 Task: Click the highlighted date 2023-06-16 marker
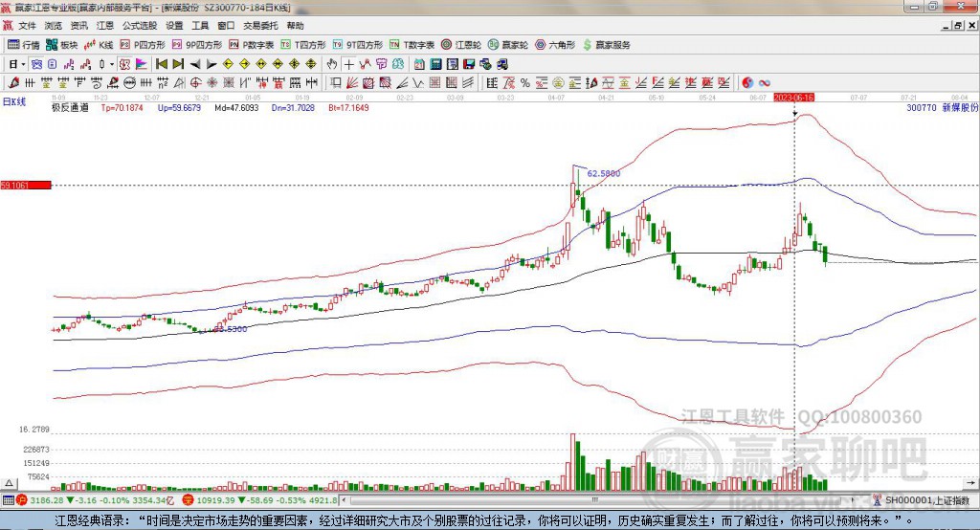[793, 98]
